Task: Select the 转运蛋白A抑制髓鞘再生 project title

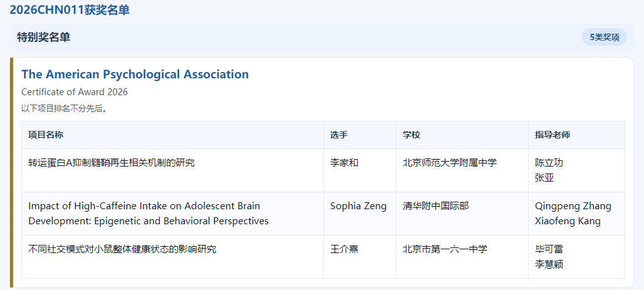Action: coord(112,163)
